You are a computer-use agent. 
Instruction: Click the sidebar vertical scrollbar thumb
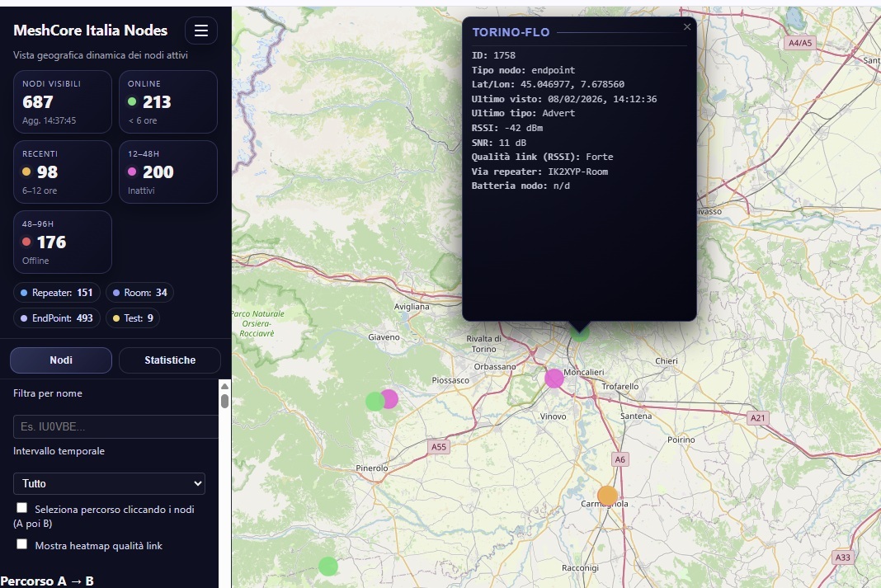[224, 401]
